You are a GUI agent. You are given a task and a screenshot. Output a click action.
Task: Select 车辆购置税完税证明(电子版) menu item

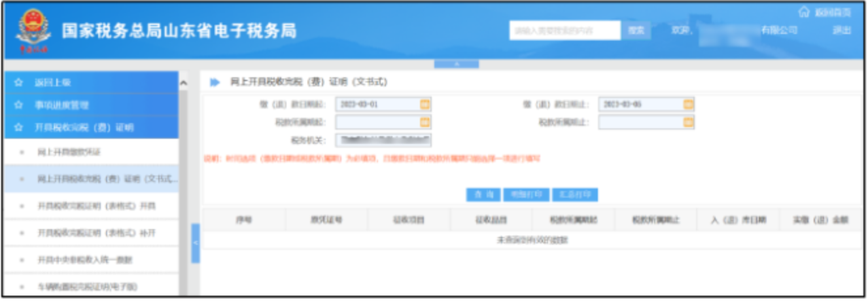[87, 287]
